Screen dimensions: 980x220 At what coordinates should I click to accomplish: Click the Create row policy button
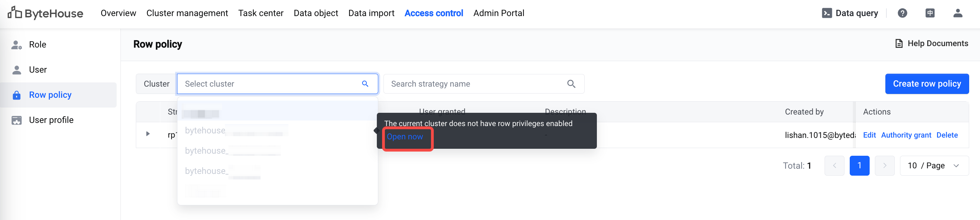pyautogui.click(x=927, y=84)
